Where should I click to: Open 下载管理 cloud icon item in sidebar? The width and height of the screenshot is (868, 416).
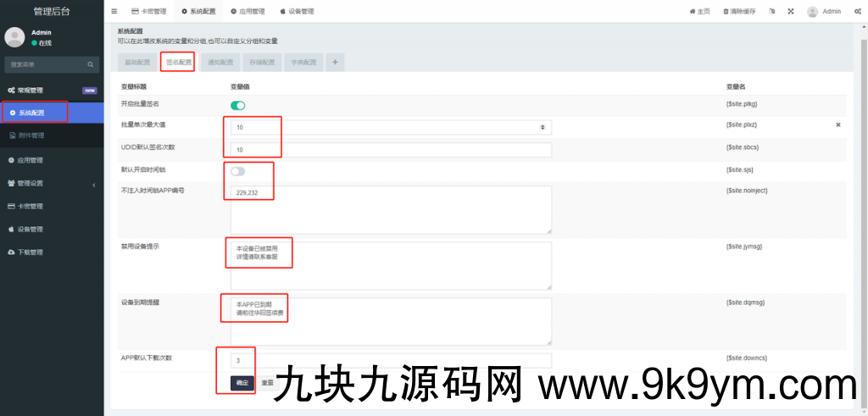tap(52, 252)
